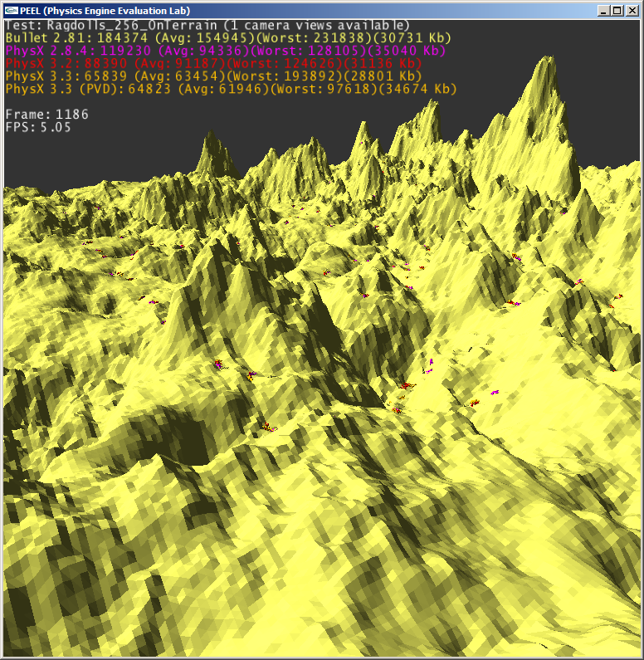Maximize the PEEL window
Viewport: 644px width, 660px height.
pos(617,11)
